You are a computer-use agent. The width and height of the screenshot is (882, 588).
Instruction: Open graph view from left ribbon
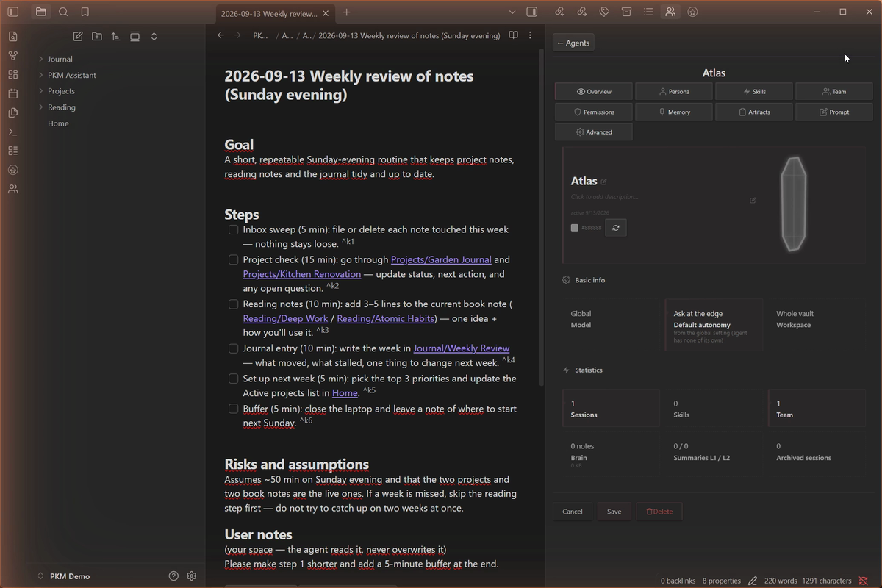[x=12, y=56]
